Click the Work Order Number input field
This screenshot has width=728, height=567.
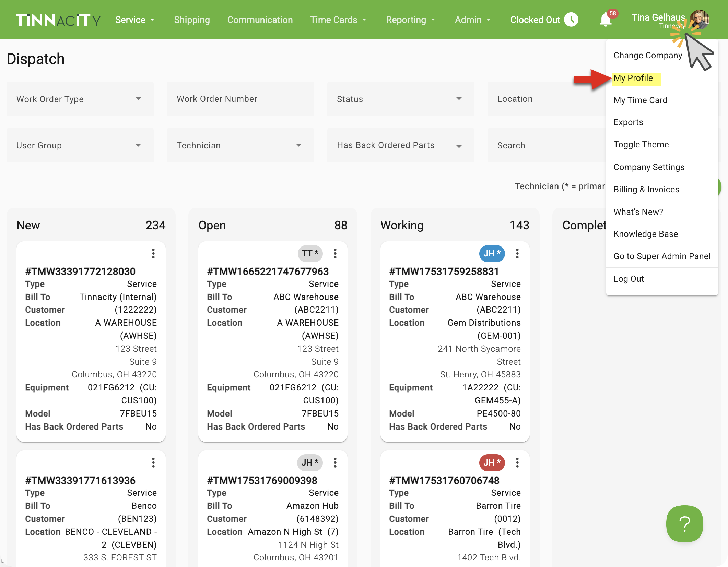click(240, 99)
